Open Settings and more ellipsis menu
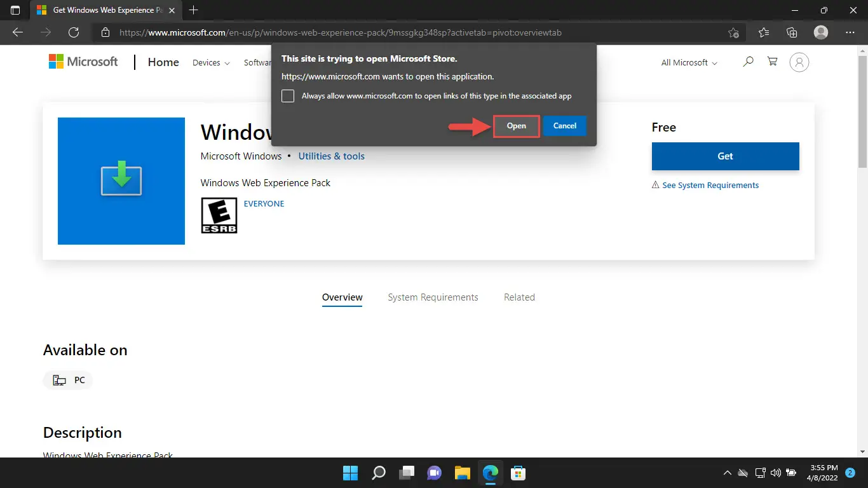Screen dimensions: 868x488 point(850,32)
